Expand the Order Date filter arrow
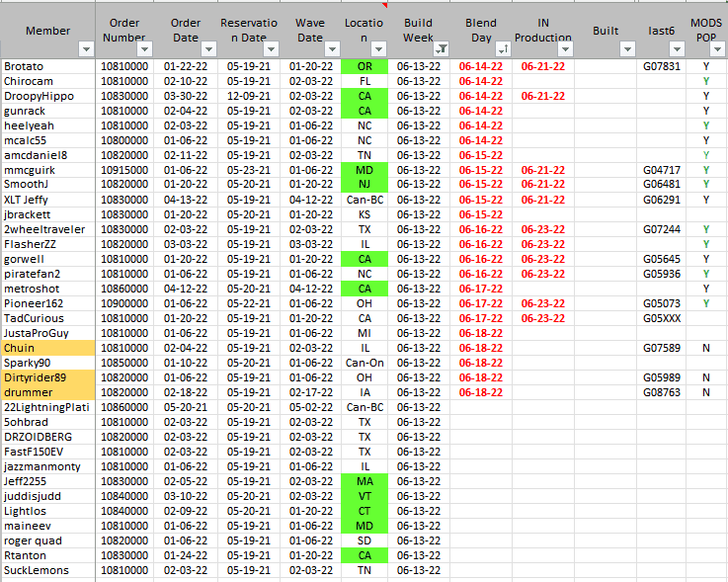728x582 pixels. [x=206, y=48]
